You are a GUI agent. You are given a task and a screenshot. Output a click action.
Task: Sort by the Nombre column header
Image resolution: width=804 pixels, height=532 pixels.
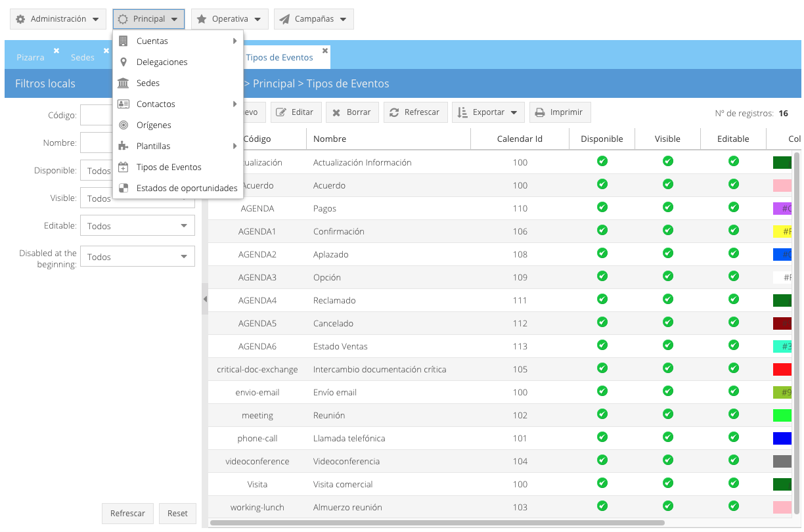coord(388,139)
